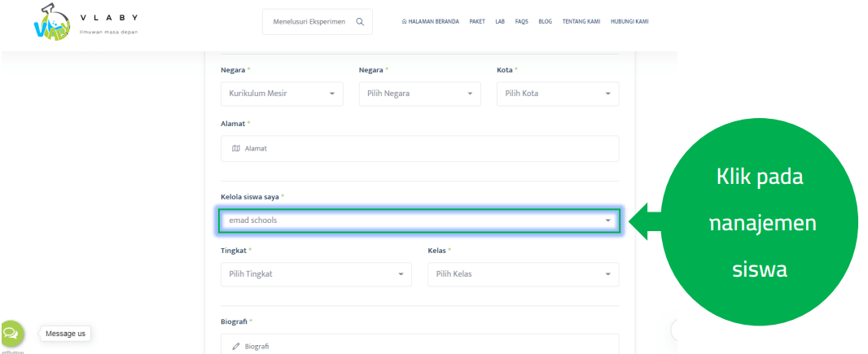
Task: Select the Pilih Kelas dropdown
Action: 523,274
